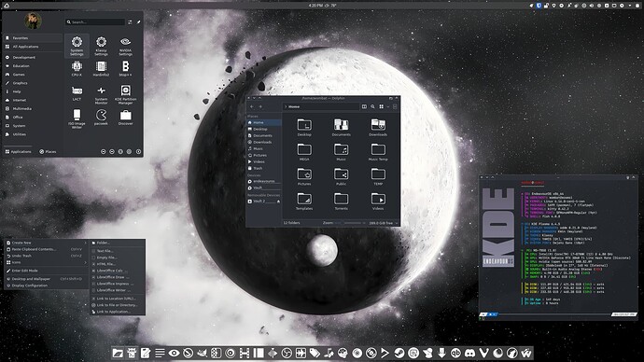The height and width of the screenshot is (362, 644).
Task: Eject the Vault 2 removable device
Action: point(278,202)
